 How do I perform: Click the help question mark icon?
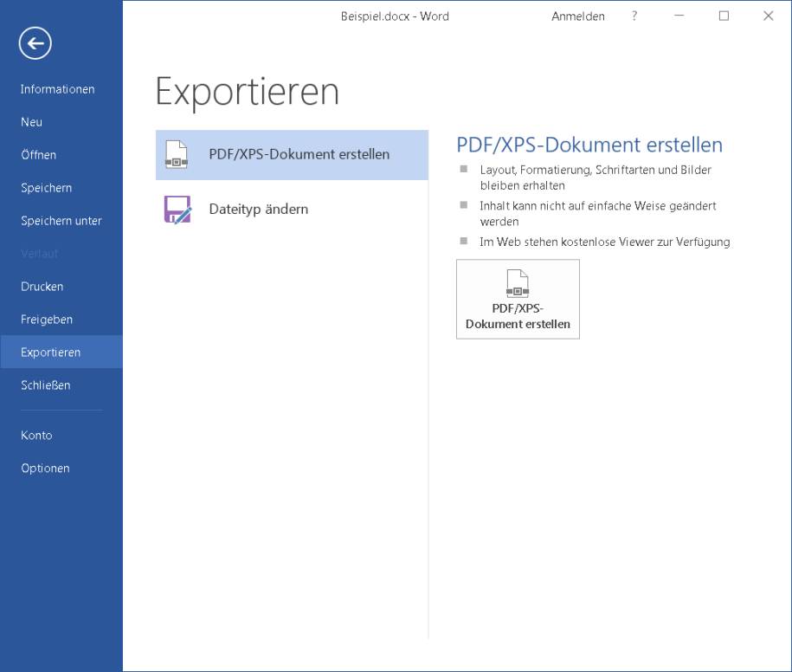point(634,16)
